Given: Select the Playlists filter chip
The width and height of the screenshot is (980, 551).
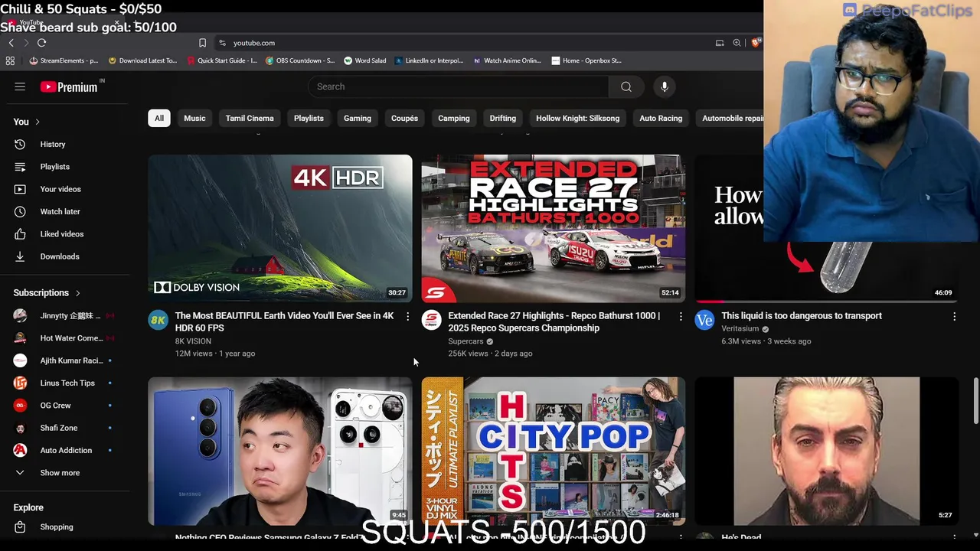Looking at the screenshot, I should (x=309, y=118).
